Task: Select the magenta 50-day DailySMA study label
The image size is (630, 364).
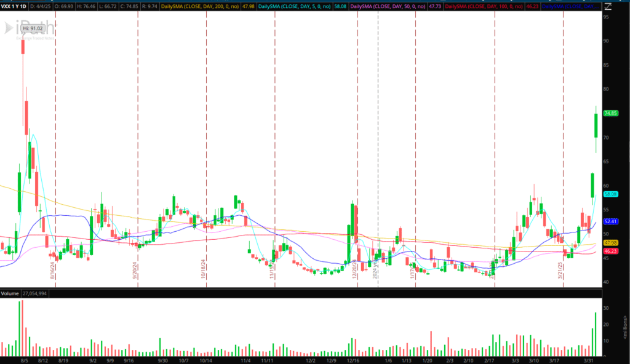Action: 388,6
